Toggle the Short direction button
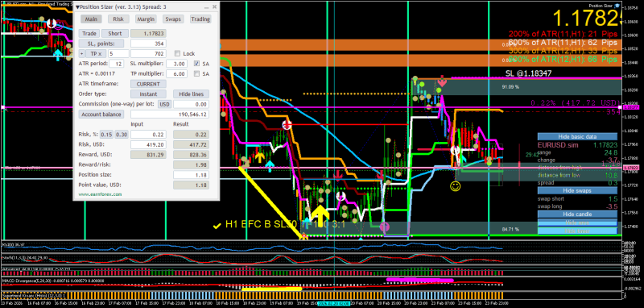 [115, 34]
